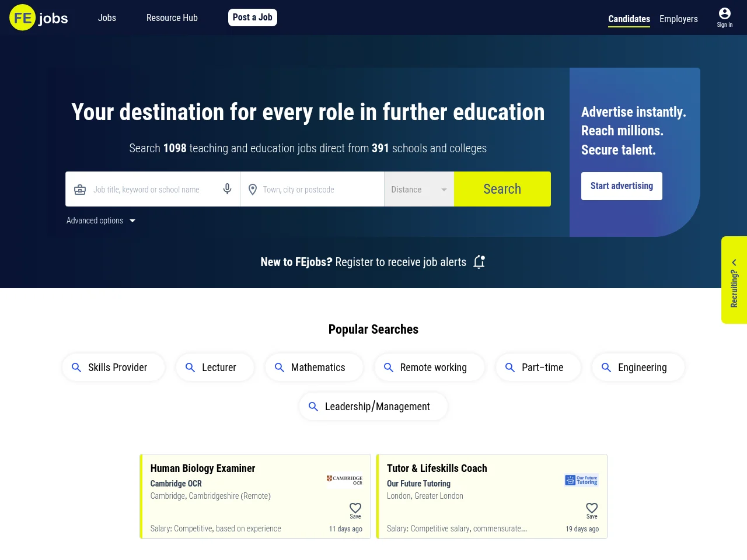This screenshot has height=560, width=747.
Task: Click the "11 days ago" posting date
Action: click(345, 529)
